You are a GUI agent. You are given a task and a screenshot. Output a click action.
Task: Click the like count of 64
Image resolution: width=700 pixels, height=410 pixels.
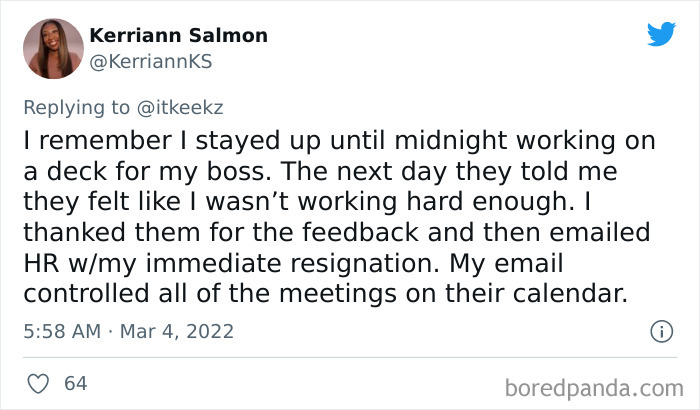pos(74,383)
